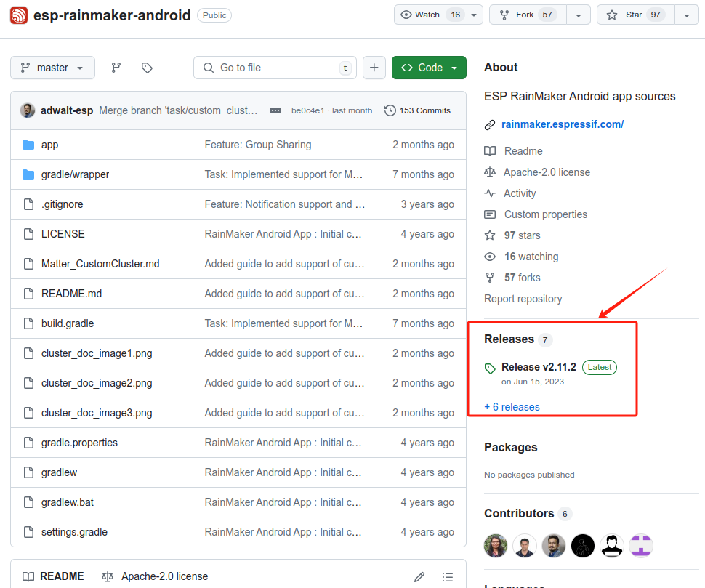
Task: Open the gradle.properties file
Action: (x=79, y=443)
